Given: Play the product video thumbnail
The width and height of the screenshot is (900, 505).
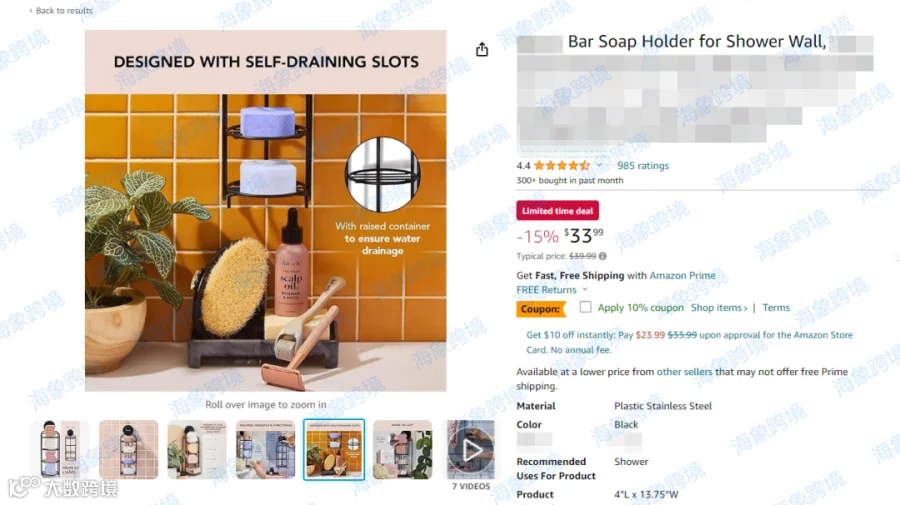Looking at the screenshot, I should [x=471, y=450].
